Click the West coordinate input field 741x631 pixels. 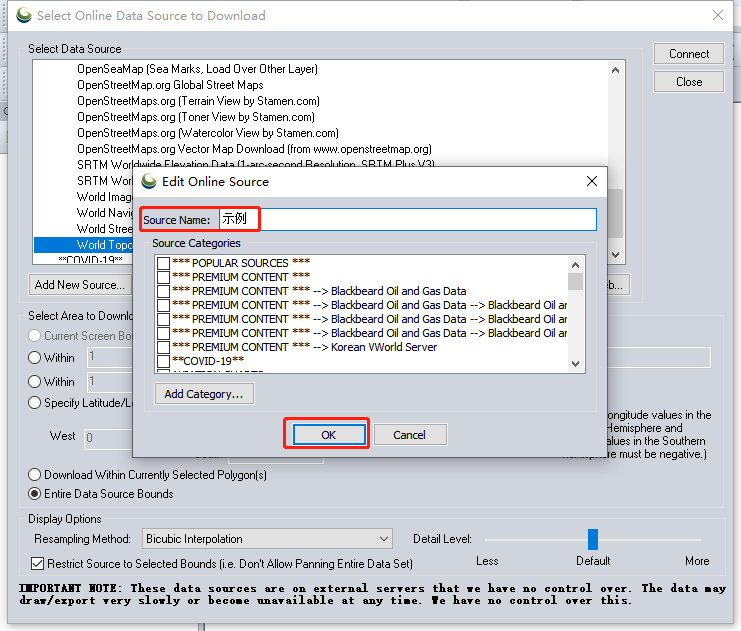108,438
